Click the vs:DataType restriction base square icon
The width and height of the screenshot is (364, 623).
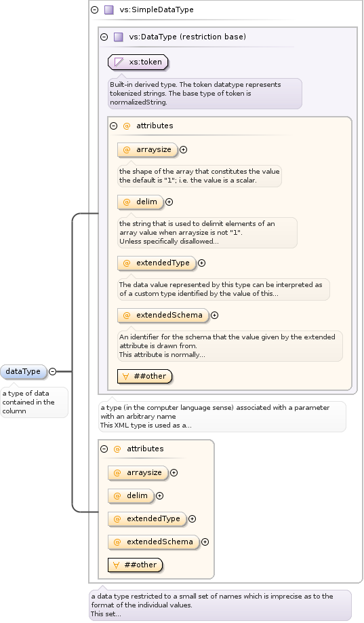(119, 37)
